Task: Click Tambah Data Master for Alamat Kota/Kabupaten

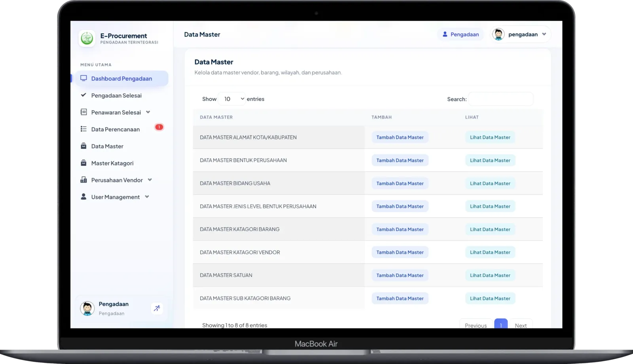Action: click(400, 137)
